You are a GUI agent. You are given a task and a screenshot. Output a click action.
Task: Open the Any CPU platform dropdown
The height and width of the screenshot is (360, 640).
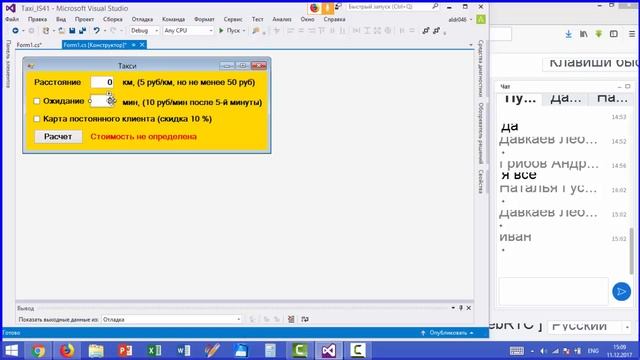188,31
